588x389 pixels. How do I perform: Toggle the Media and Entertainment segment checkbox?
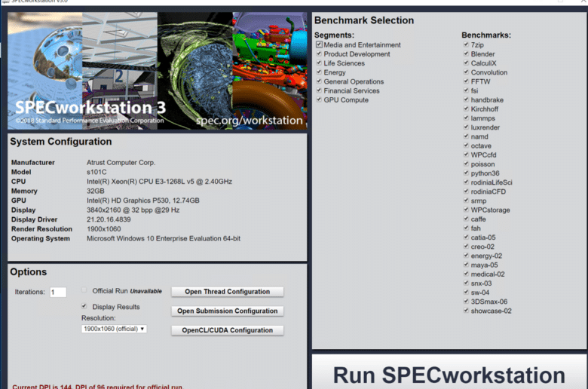[x=319, y=44]
